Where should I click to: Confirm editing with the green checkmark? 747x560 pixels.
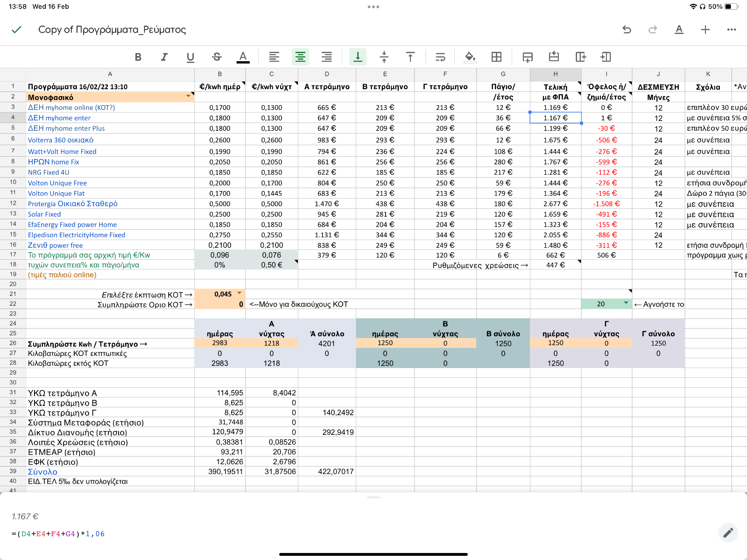(16, 29)
